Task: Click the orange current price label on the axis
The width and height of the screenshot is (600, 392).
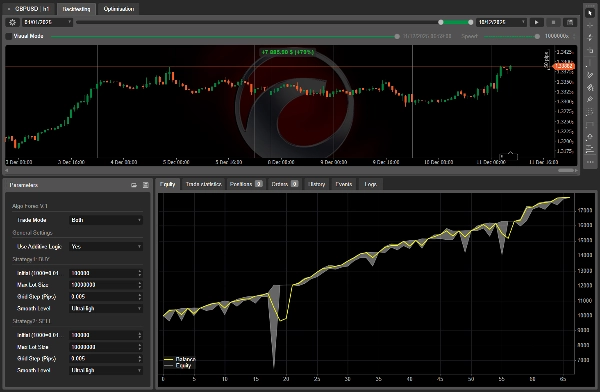Action: point(564,66)
